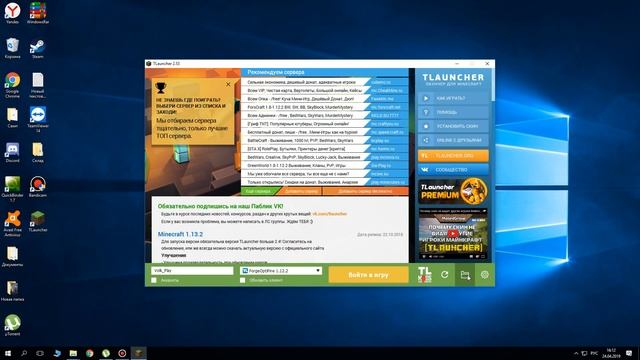Open the notification center icon
640x360 pixels.
[x=630, y=353]
